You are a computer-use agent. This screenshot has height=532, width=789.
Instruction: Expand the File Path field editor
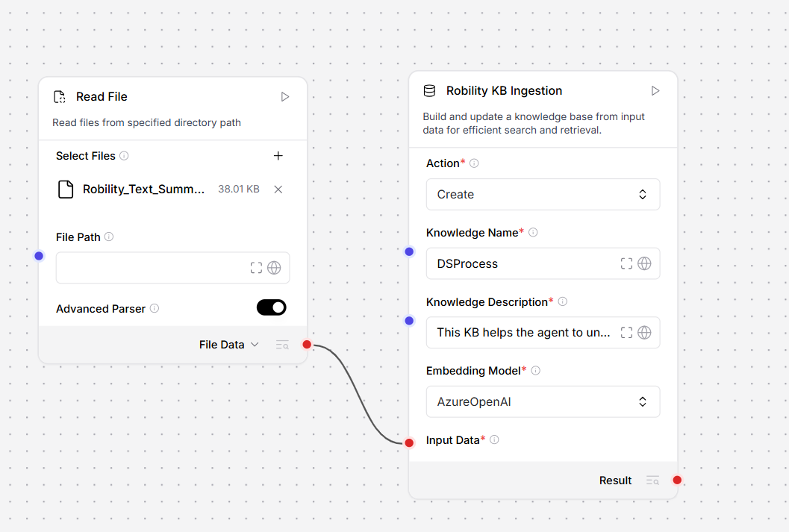pyautogui.click(x=256, y=268)
